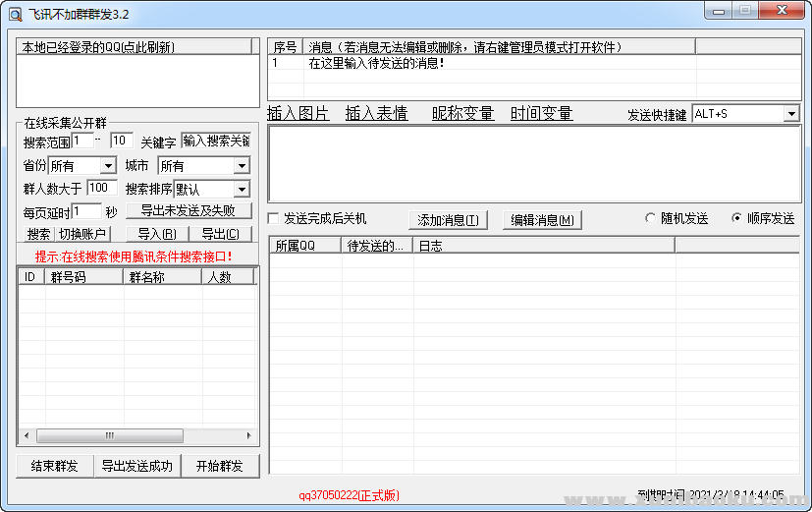Expand the 城市 city dropdown
The image size is (812, 512).
242,166
